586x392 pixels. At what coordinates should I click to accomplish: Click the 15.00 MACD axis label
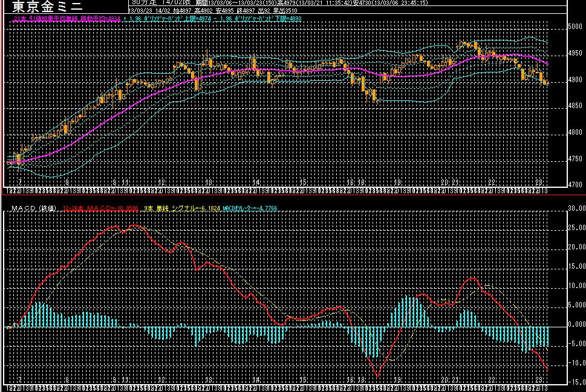577,266
